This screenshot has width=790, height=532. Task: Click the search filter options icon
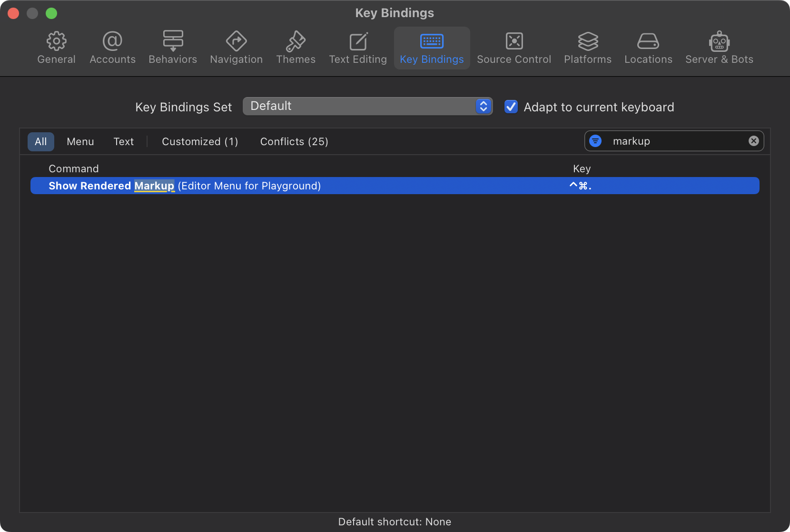click(x=595, y=141)
